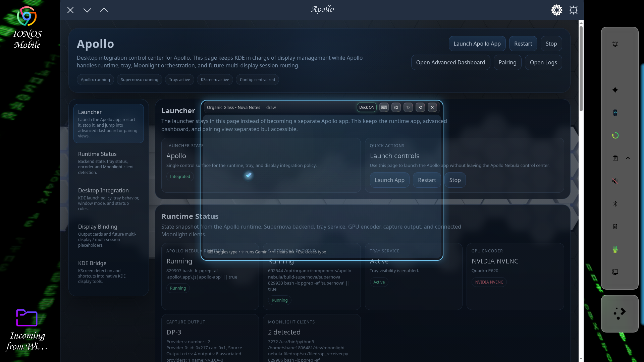Expand the chevron next to clipboard icon

click(x=628, y=158)
